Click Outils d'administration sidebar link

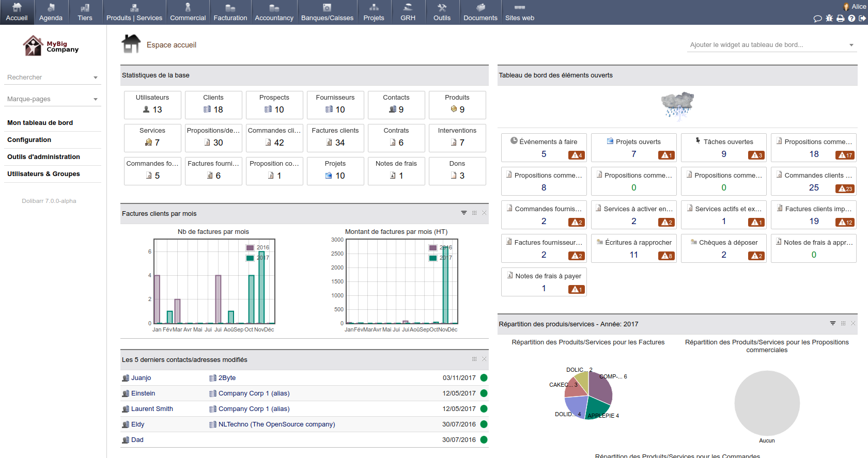tap(43, 157)
